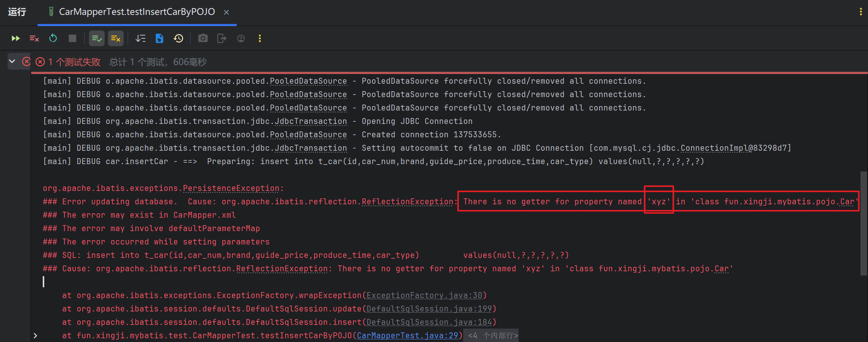Click the profiler gauge icon
Image resolution: width=868 pixels, height=342 pixels.
pyautogui.click(x=241, y=38)
